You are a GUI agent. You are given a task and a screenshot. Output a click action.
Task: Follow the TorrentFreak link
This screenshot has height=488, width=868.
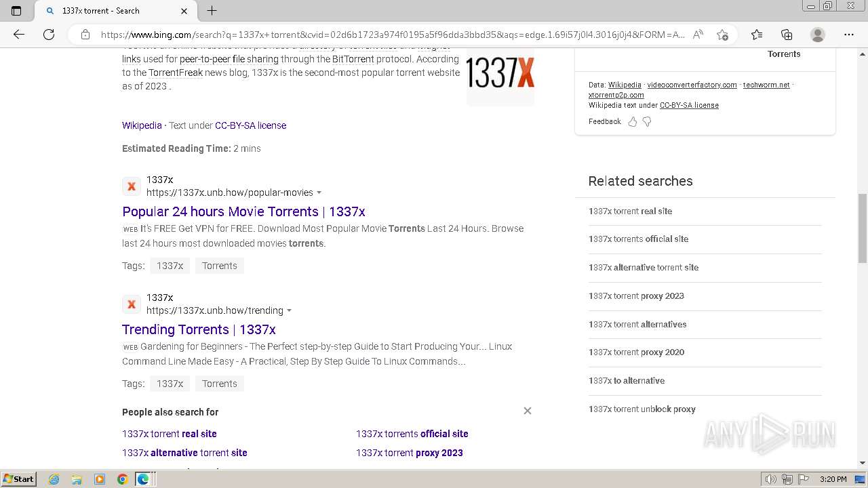click(x=176, y=73)
